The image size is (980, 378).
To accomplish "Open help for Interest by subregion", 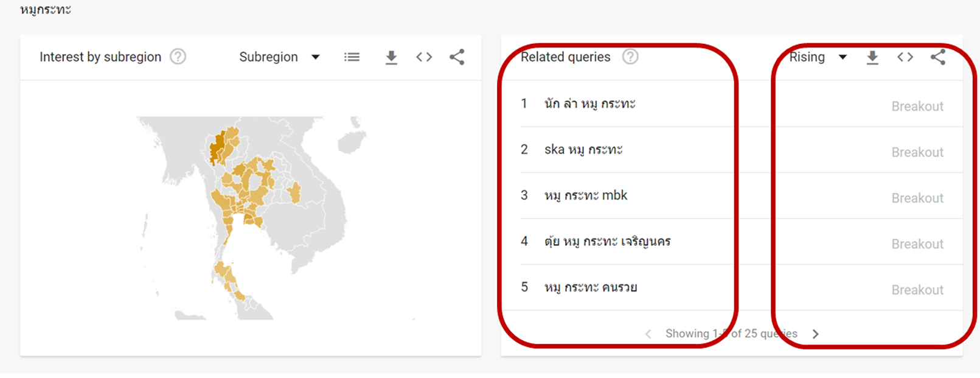I will coord(178,57).
